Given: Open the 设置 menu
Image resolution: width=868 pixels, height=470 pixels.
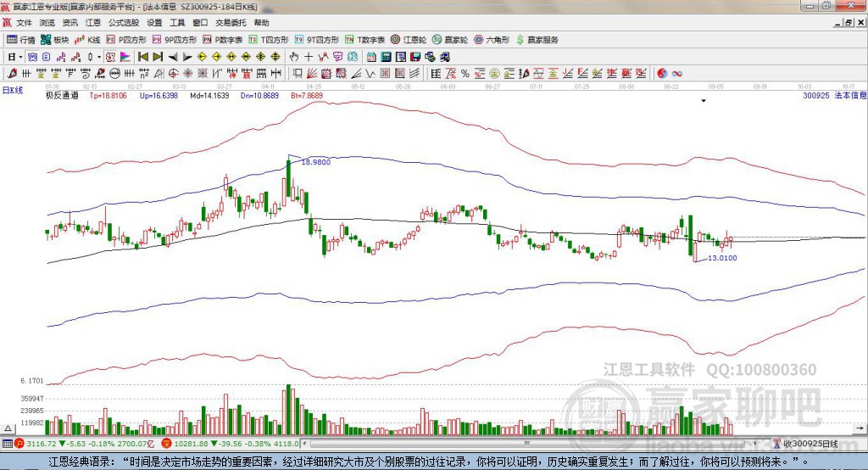Looking at the screenshot, I should (154, 23).
